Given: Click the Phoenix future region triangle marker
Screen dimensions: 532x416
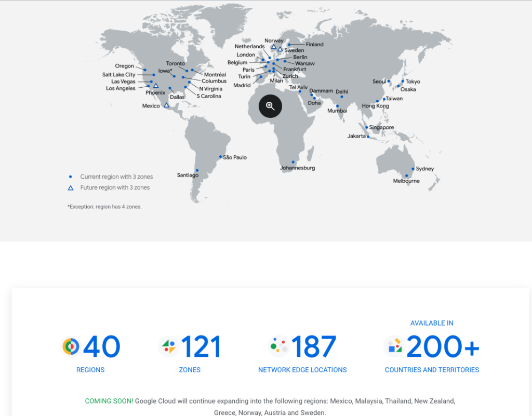Looking at the screenshot, I should point(156,86).
